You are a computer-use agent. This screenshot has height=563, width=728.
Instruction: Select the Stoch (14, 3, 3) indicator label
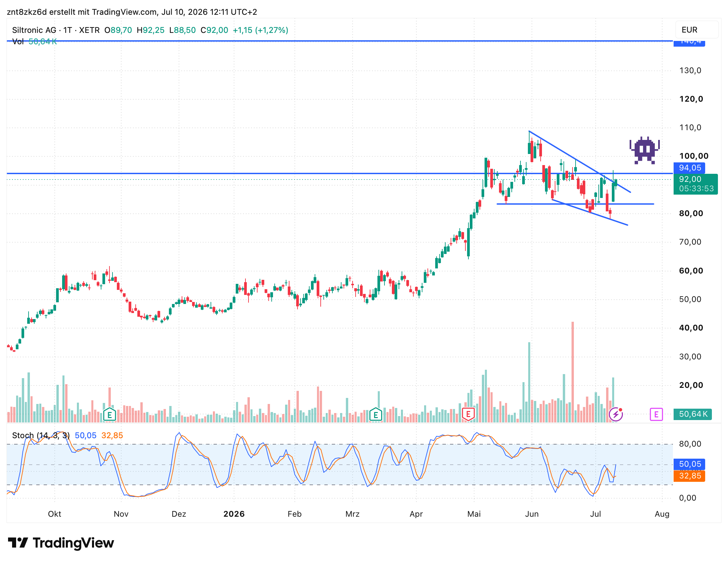click(x=41, y=436)
